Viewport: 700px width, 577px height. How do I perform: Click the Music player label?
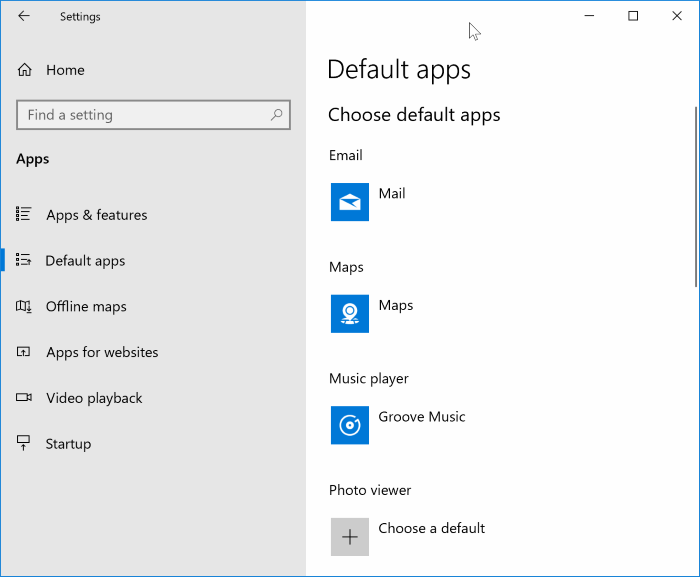click(x=369, y=379)
